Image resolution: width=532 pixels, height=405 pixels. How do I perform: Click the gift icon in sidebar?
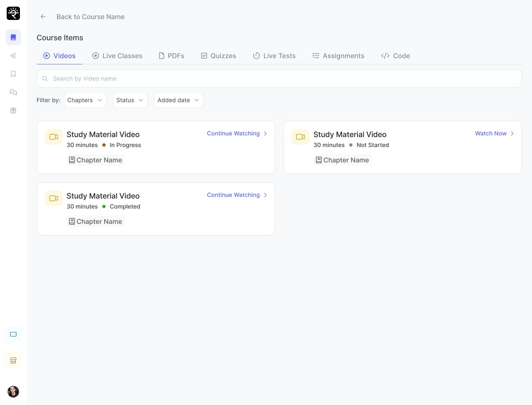click(x=13, y=110)
